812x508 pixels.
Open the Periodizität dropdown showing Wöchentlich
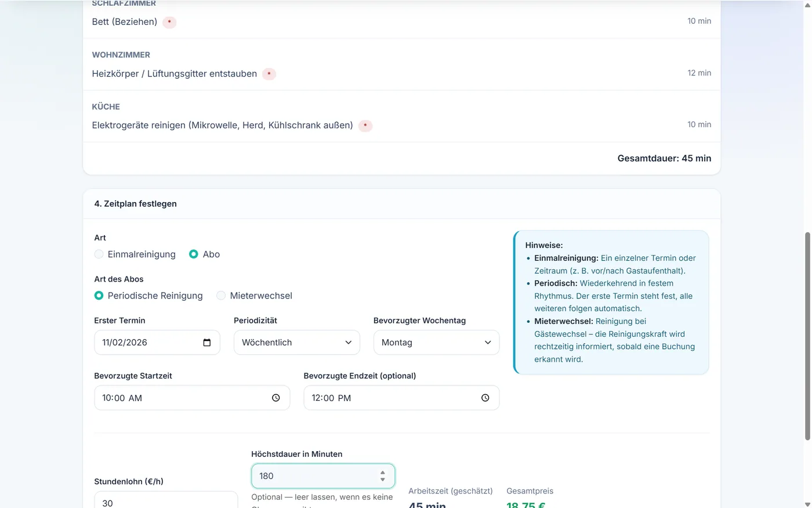point(297,343)
